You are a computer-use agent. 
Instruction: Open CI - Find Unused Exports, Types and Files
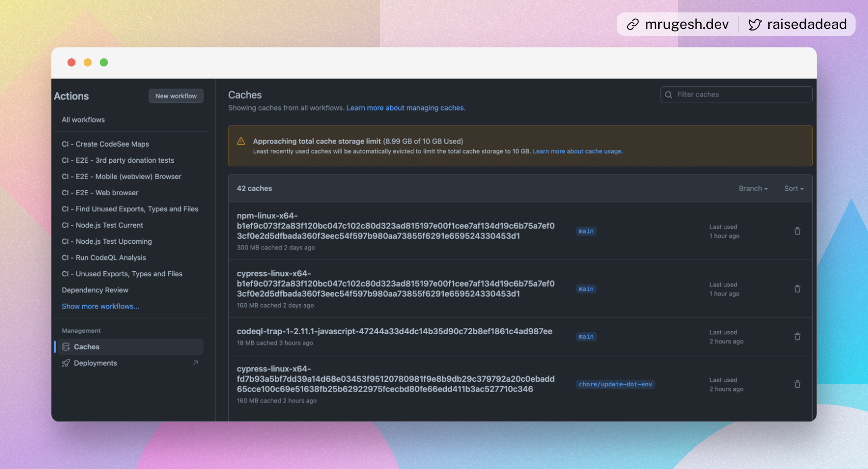coord(130,209)
